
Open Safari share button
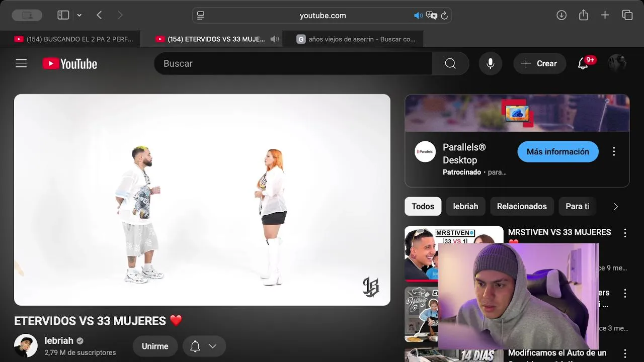tap(584, 15)
